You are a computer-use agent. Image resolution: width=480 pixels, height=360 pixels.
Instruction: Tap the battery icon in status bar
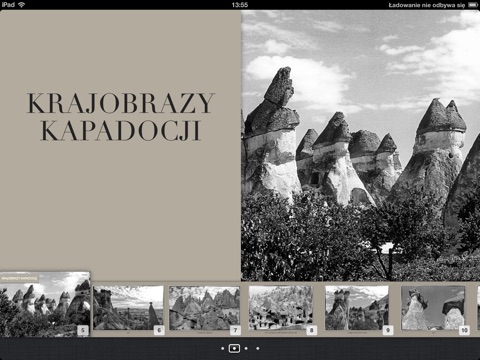click(x=473, y=5)
